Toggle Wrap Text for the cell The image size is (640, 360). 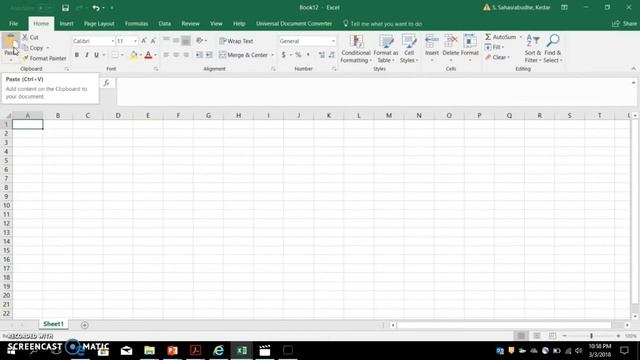click(236, 41)
